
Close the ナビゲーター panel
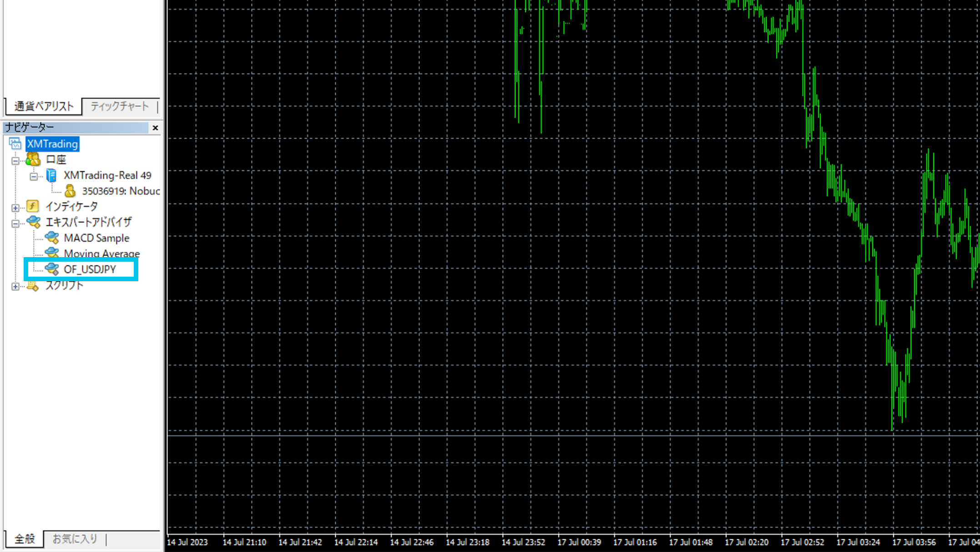[x=155, y=128]
